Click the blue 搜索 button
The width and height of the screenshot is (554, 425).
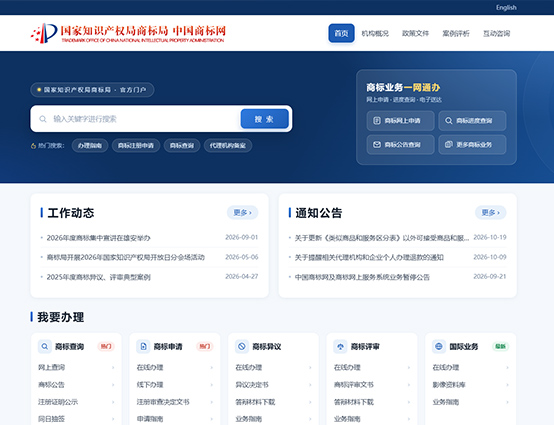[x=265, y=119]
